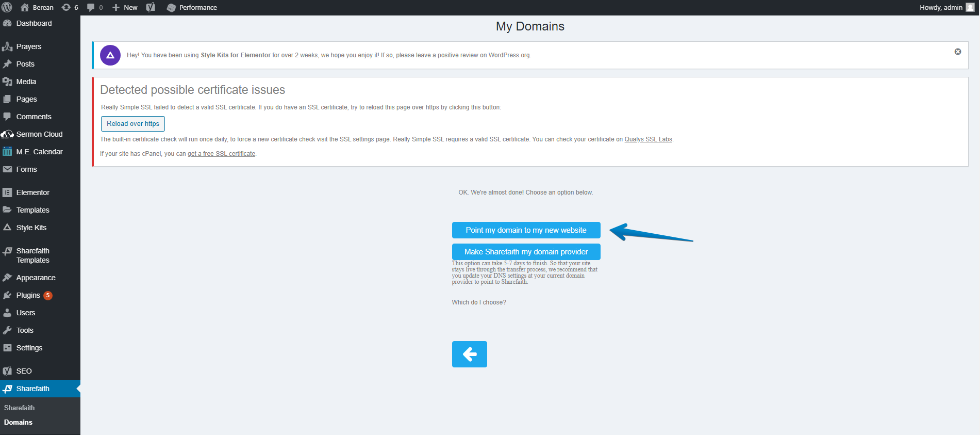
Task: Open the comments bubble showing 0
Action: coord(95,7)
